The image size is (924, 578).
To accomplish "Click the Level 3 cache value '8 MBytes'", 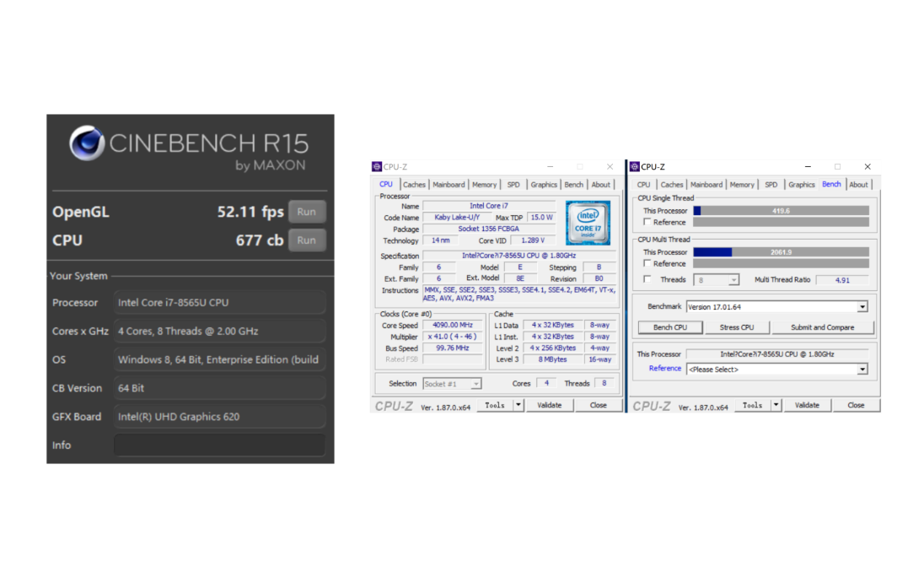I will (552, 359).
